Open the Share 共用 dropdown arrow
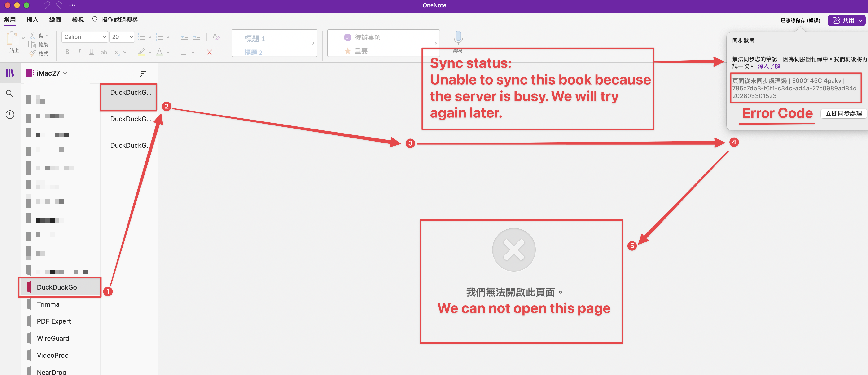 pyautogui.click(x=860, y=21)
